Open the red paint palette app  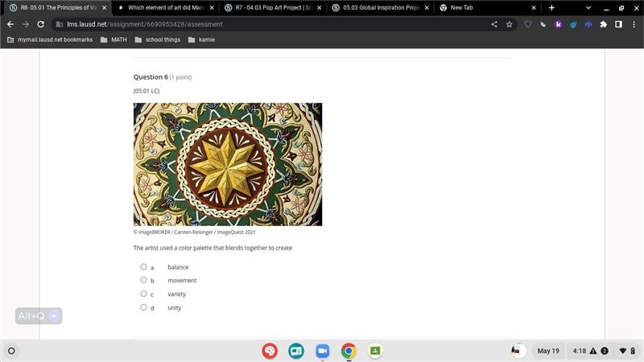point(270,351)
